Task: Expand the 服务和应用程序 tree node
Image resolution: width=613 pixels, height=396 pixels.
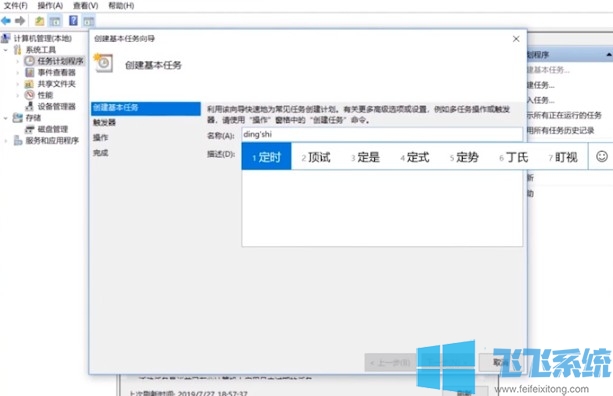Action: [x=5, y=141]
